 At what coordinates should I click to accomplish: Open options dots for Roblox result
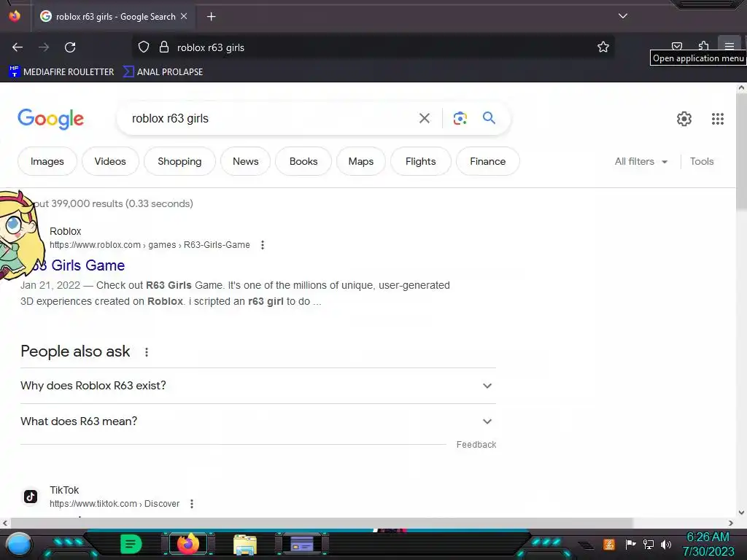click(263, 245)
